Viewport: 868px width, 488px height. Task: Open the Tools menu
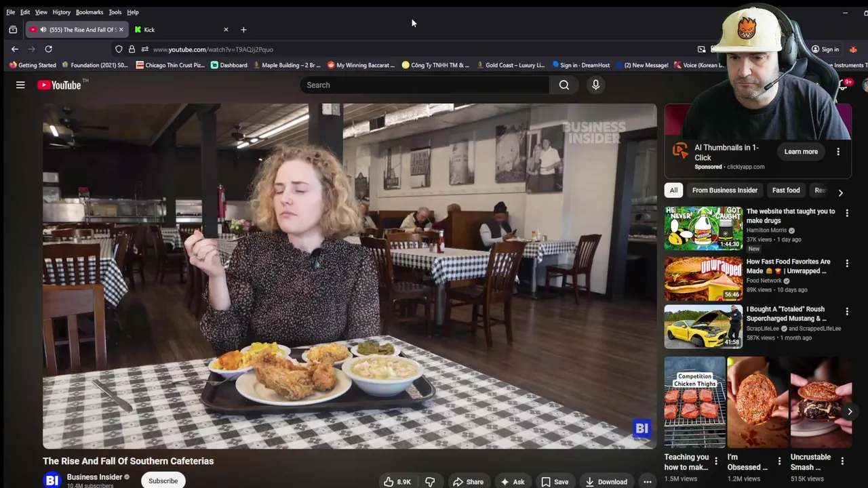[115, 12]
